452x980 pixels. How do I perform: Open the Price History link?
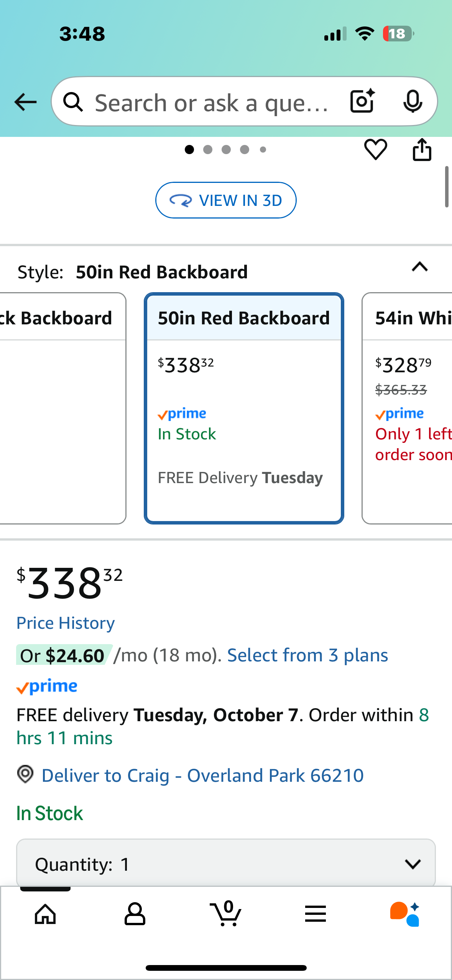(x=66, y=623)
